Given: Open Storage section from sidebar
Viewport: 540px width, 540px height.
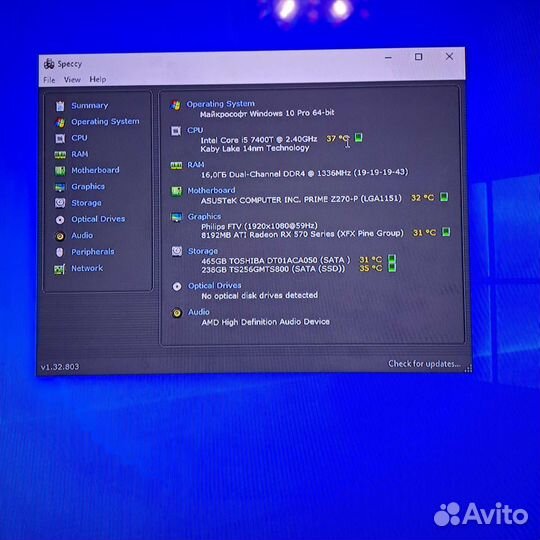Looking at the screenshot, I should point(86,203).
